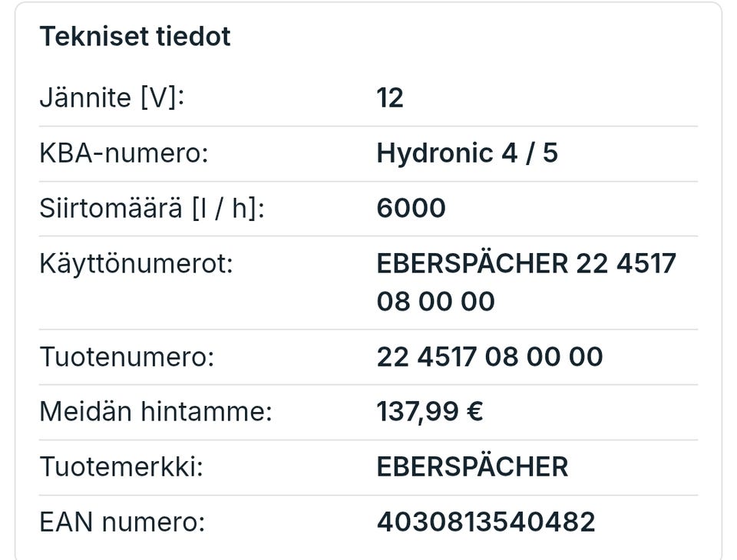The image size is (737, 560).
Task: Click the flow value 6000
Action: [x=411, y=208]
